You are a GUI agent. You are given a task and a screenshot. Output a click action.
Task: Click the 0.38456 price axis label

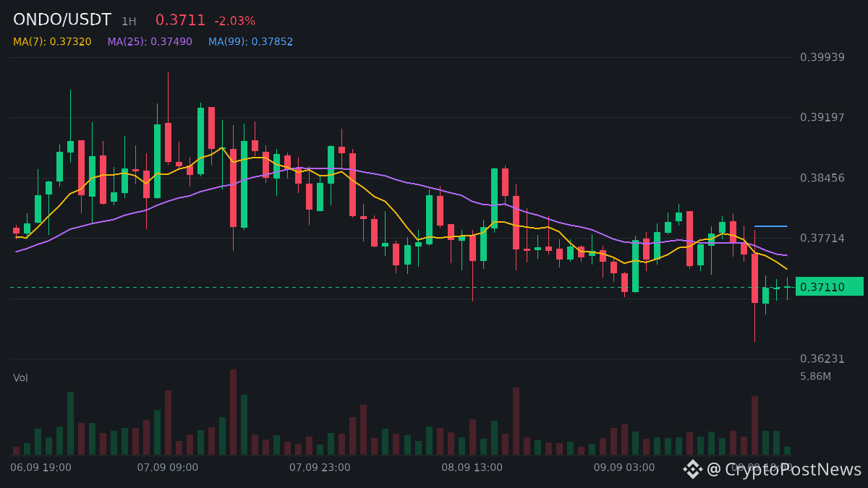pos(822,178)
